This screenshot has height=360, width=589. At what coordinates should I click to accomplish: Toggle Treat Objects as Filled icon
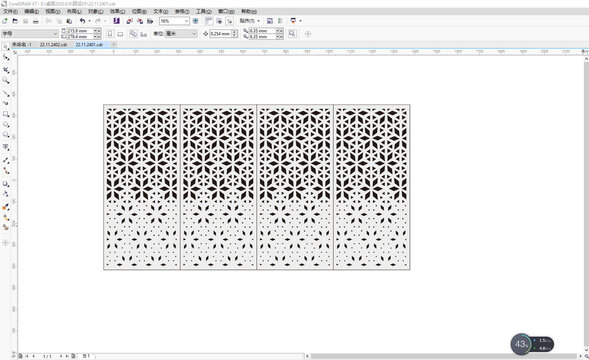292,34
